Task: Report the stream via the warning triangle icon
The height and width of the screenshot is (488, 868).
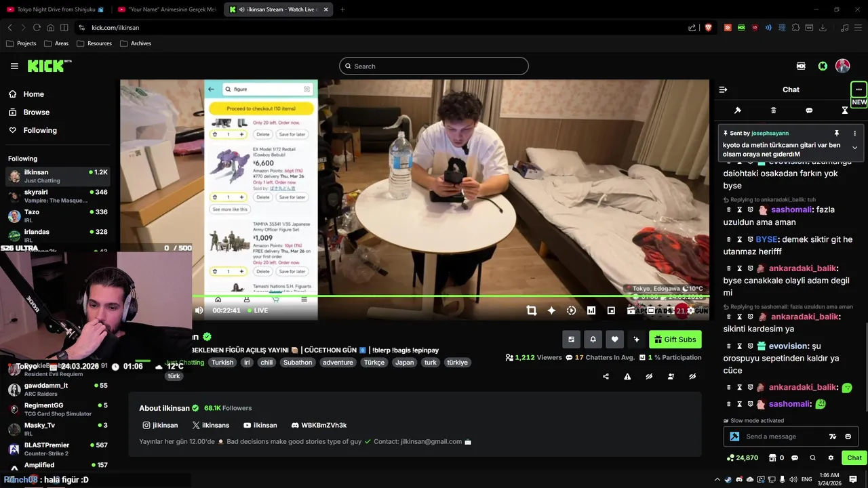Action: (x=627, y=376)
